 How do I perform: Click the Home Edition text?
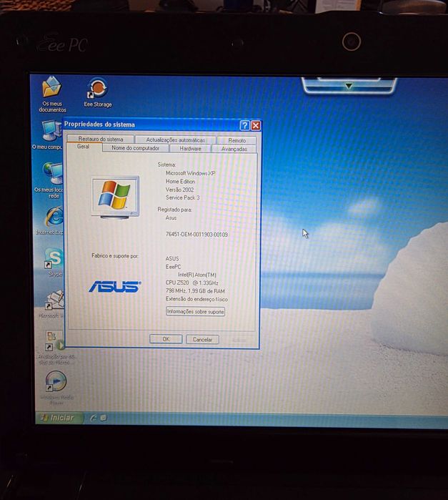pyautogui.click(x=180, y=182)
